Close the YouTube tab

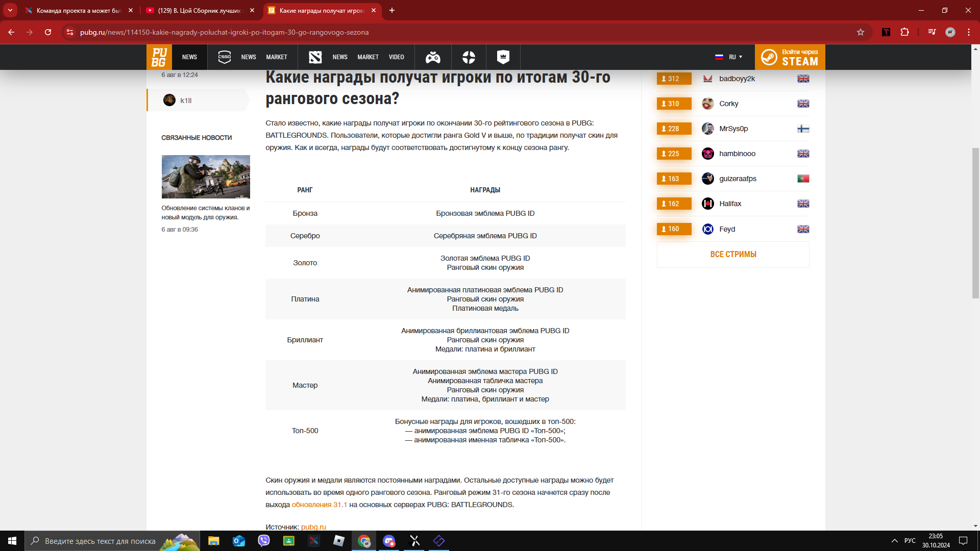252,10
